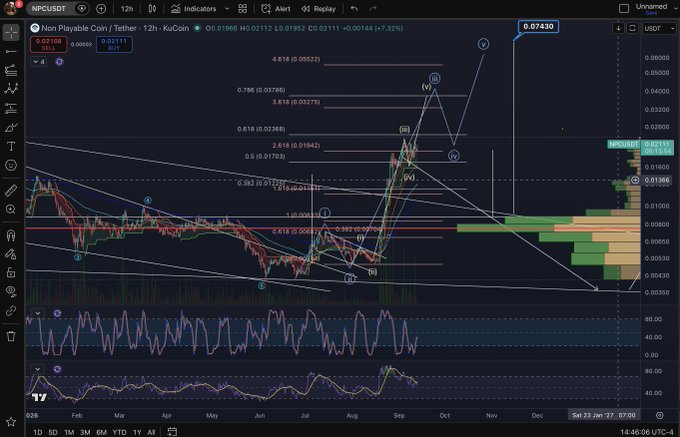Select the All time range
The image size is (680, 437).
151,432
